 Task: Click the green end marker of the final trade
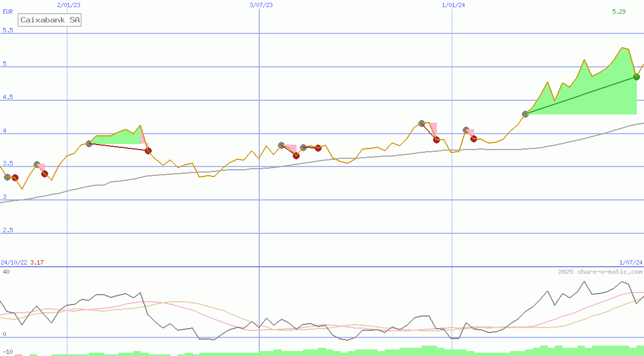(636, 77)
